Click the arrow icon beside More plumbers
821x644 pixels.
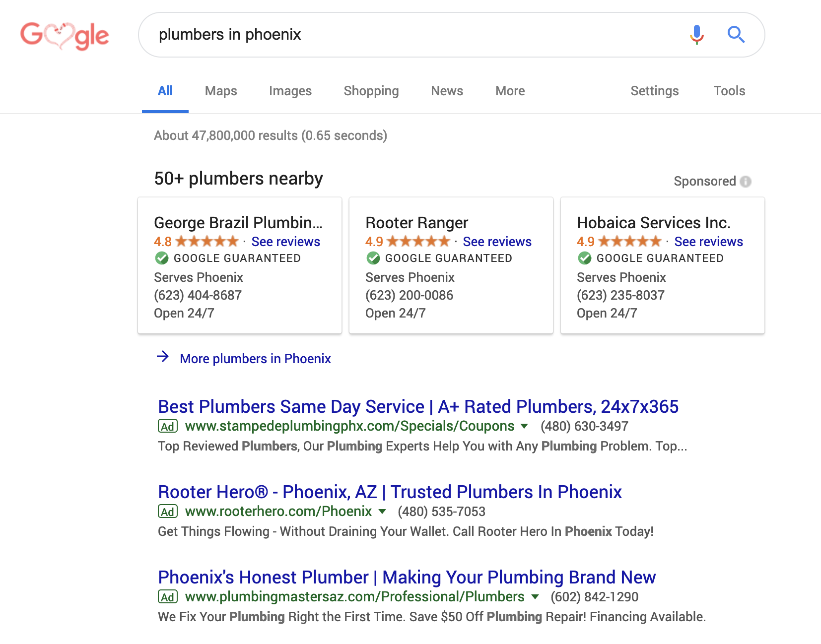(163, 357)
